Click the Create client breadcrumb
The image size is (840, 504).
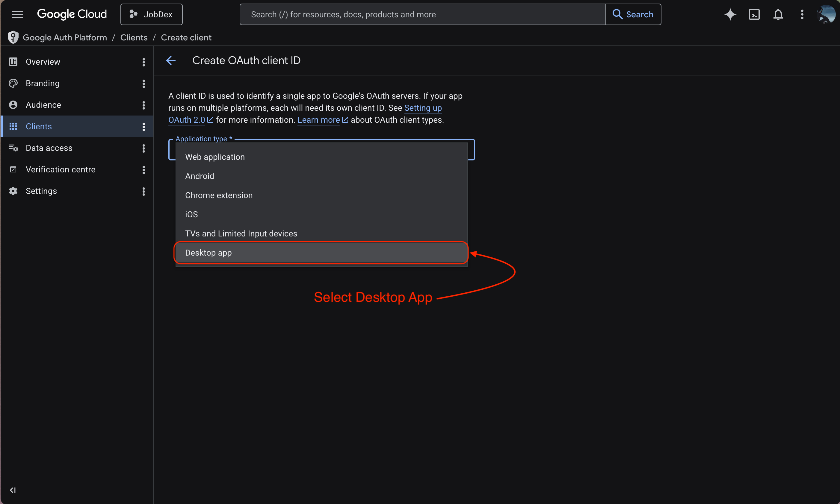[186, 37]
